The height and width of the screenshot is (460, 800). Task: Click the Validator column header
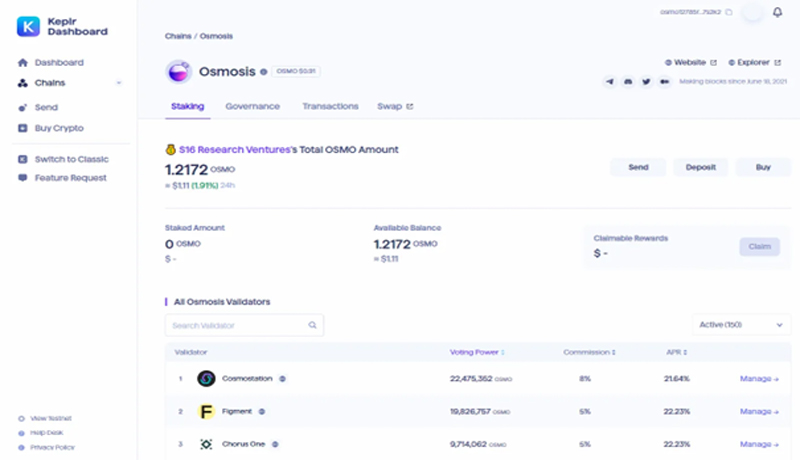click(191, 352)
